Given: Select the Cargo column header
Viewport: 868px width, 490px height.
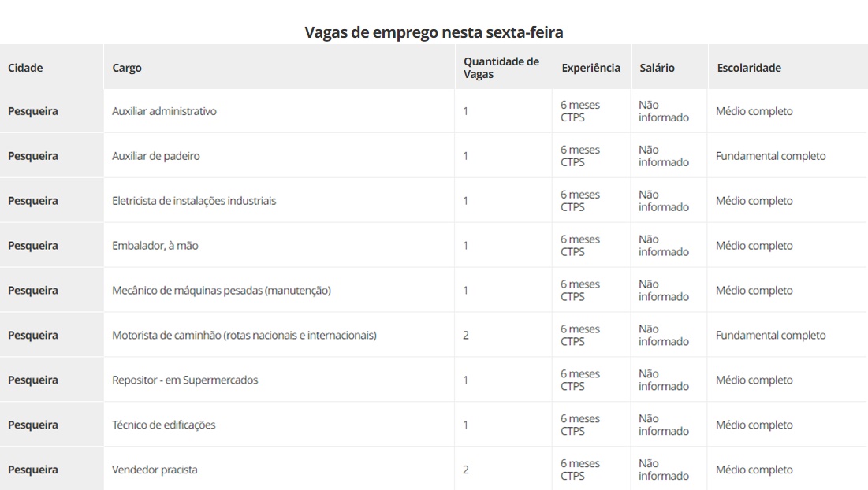Looking at the screenshot, I should click(x=127, y=68).
